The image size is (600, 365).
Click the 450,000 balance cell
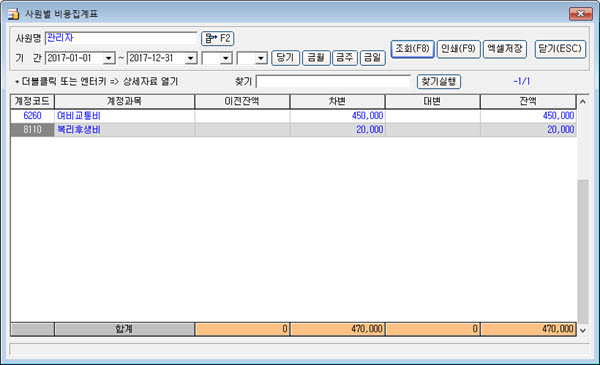528,116
